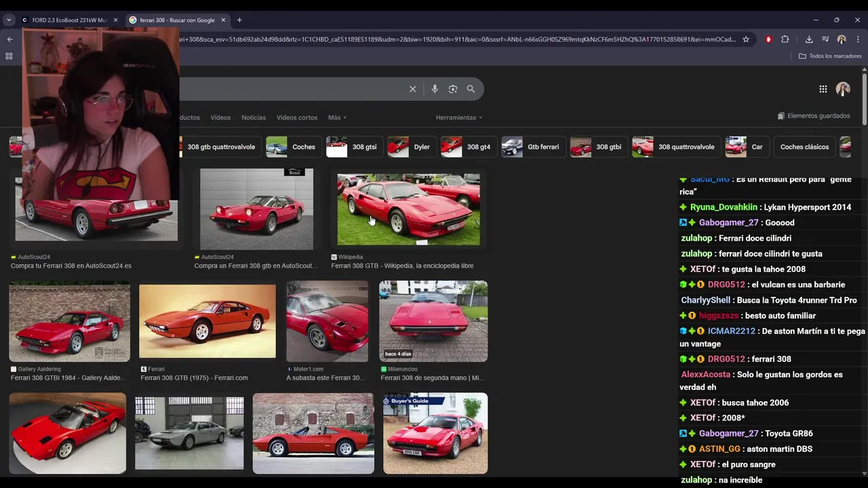Open Milanuncios second-hand Ferrari image
Screen dimensions: 868x488
pyautogui.click(x=433, y=321)
